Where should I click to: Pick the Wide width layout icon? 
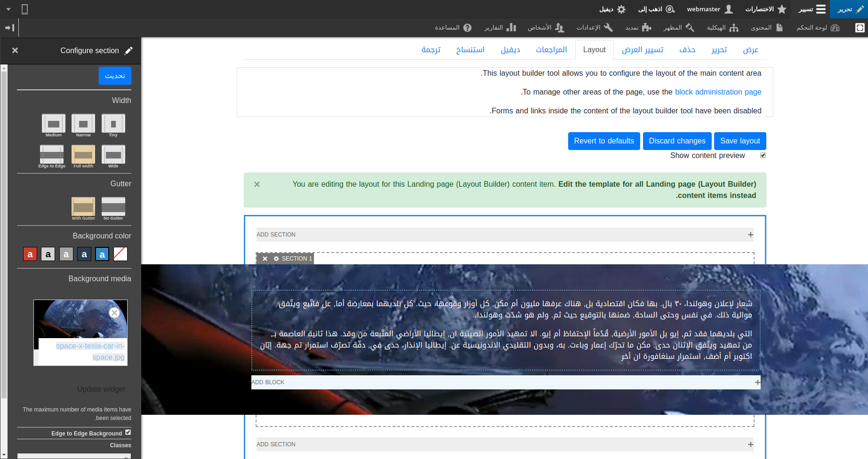(113, 155)
